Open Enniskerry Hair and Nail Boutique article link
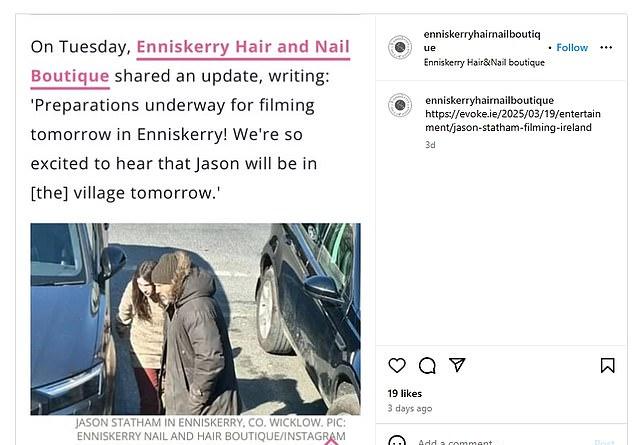Image resolution: width=634 pixels, height=445 pixels. 243,47
